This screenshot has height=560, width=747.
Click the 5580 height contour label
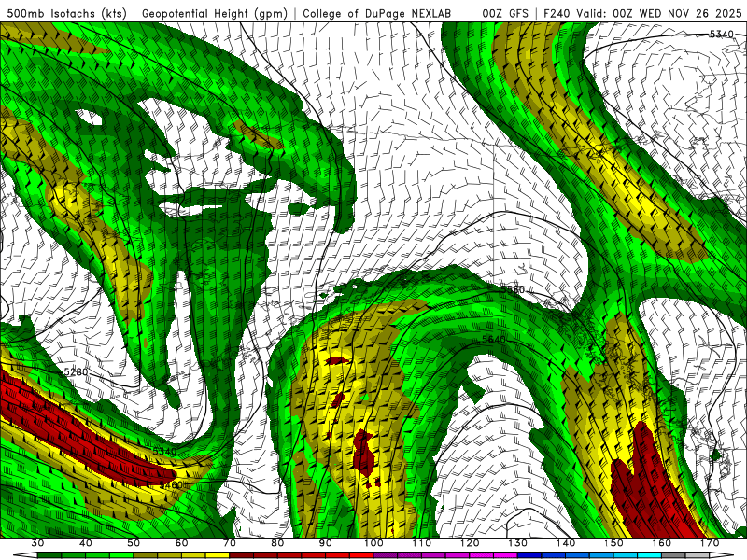[513, 289]
